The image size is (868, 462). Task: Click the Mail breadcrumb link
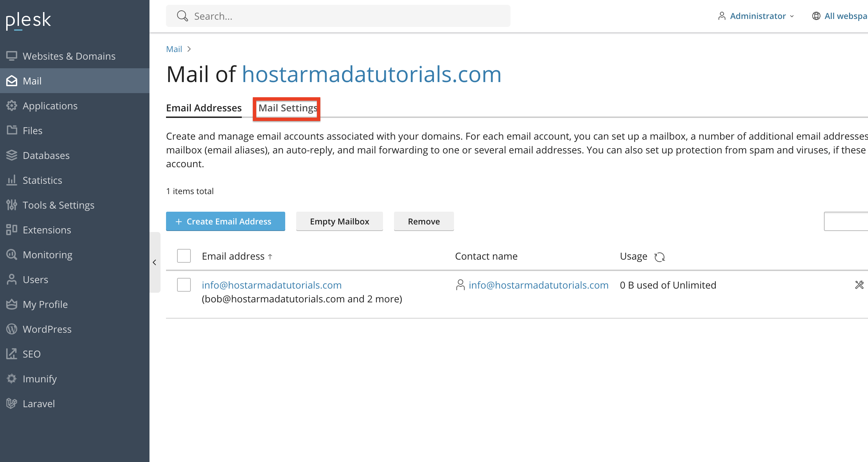pyautogui.click(x=174, y=49)
